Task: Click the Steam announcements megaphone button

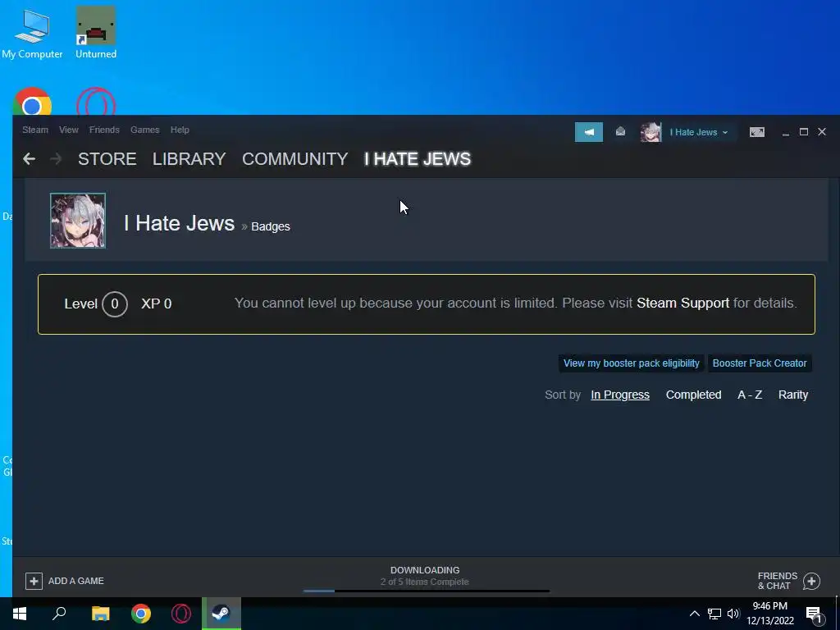Action: (589, 132)
